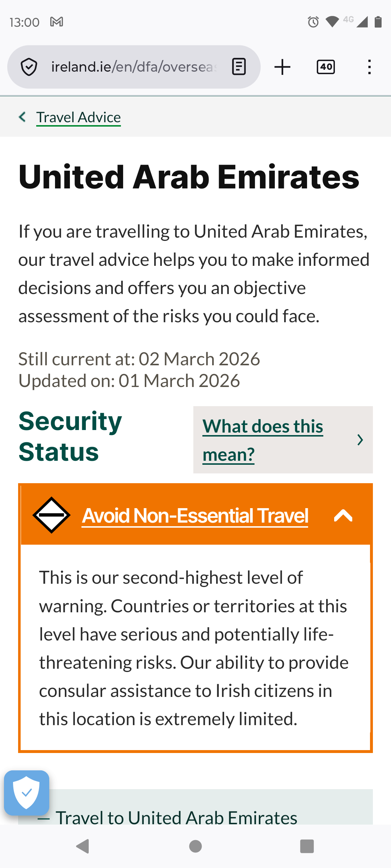391x868 pixels.
Task: Open the browser overflow menu
Action: click(369, 67)
